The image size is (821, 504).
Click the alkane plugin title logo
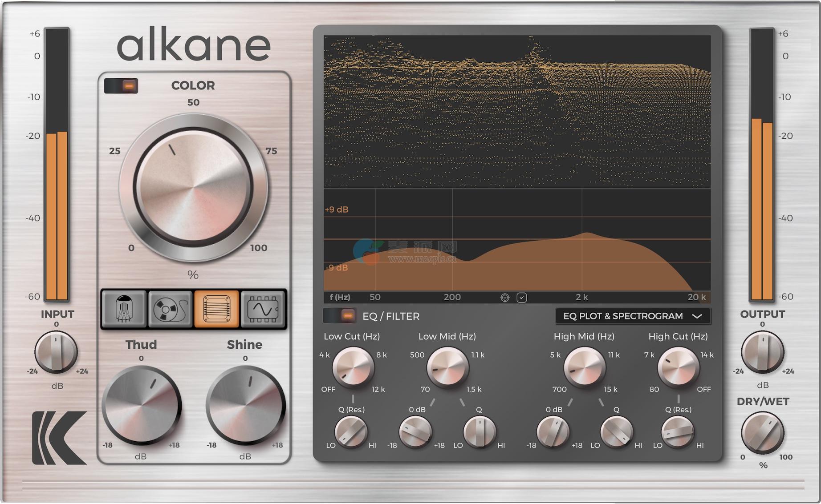click(x=193, y=46)
